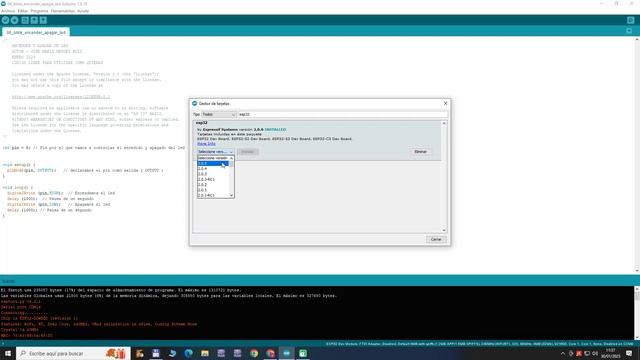
Task: Click the More info link for esp32
Action: 206,144
